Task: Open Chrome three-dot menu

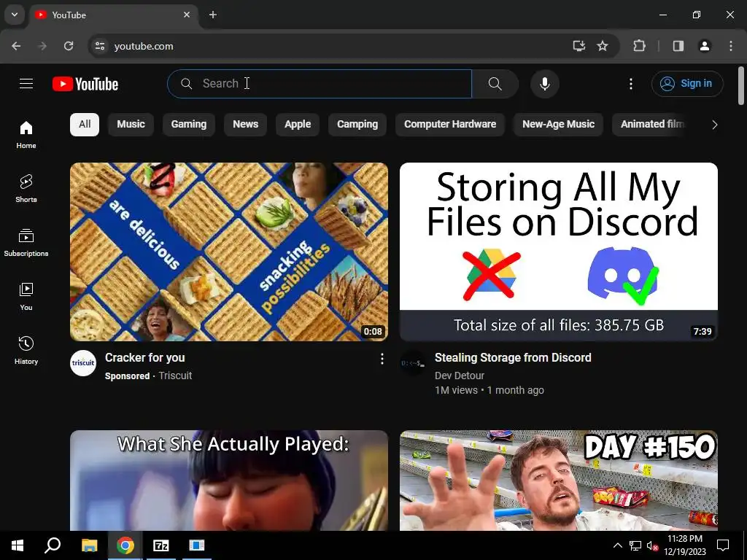Action: [731, 46]
